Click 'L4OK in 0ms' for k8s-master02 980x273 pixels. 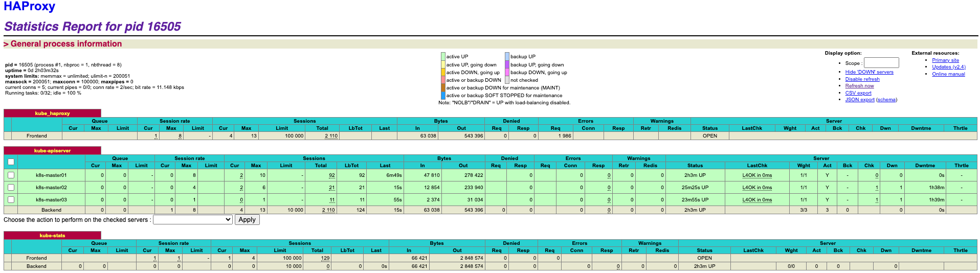pyautogui.click(x=757, y=188)
